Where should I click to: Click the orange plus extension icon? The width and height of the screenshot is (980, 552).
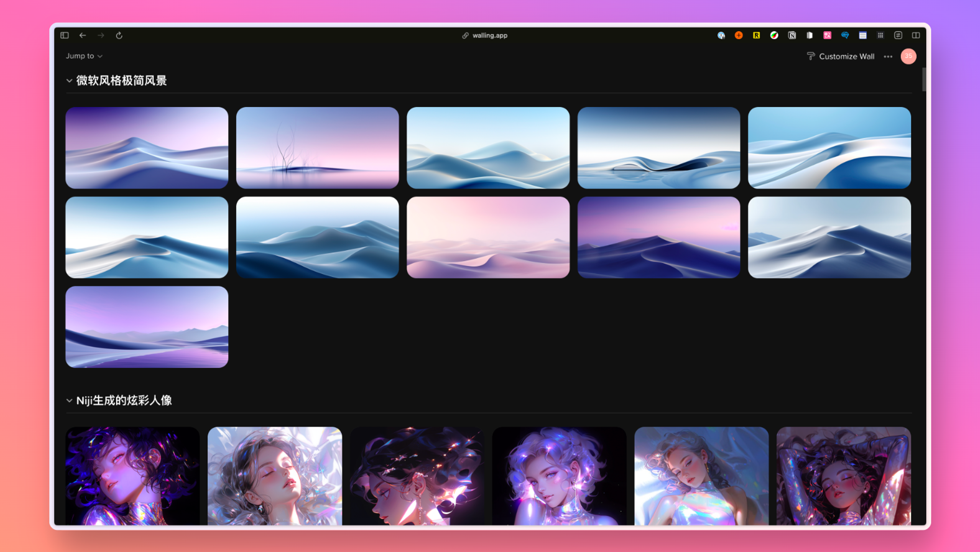tap(739, 35)
